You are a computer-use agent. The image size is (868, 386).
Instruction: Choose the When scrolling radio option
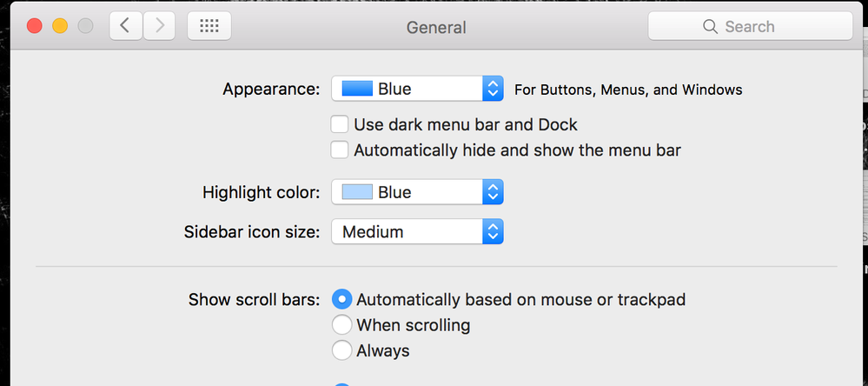click(342, 324)
